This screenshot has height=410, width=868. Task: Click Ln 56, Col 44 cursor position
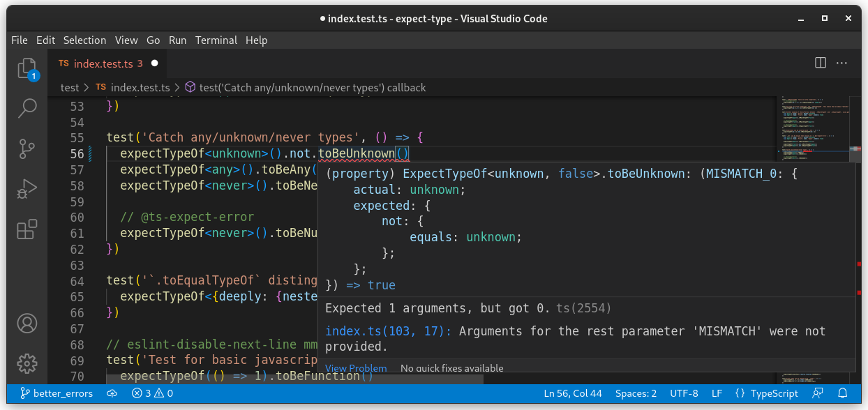(x=572, y=393)
